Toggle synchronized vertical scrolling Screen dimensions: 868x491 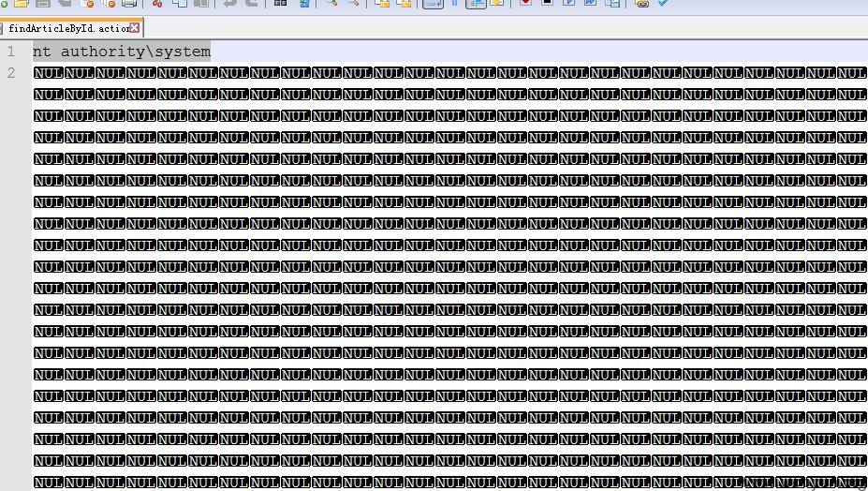click(x=382, y=3)
